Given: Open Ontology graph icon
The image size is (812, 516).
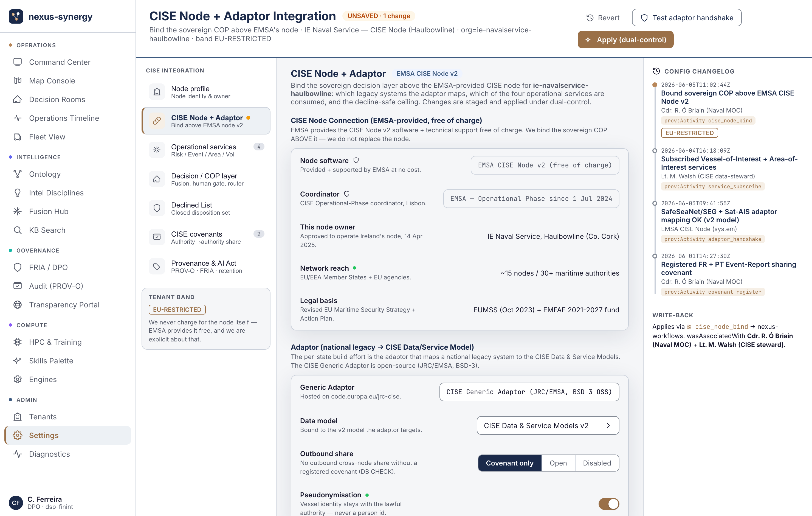Looking at the screenshot, I should click(18, 174).
